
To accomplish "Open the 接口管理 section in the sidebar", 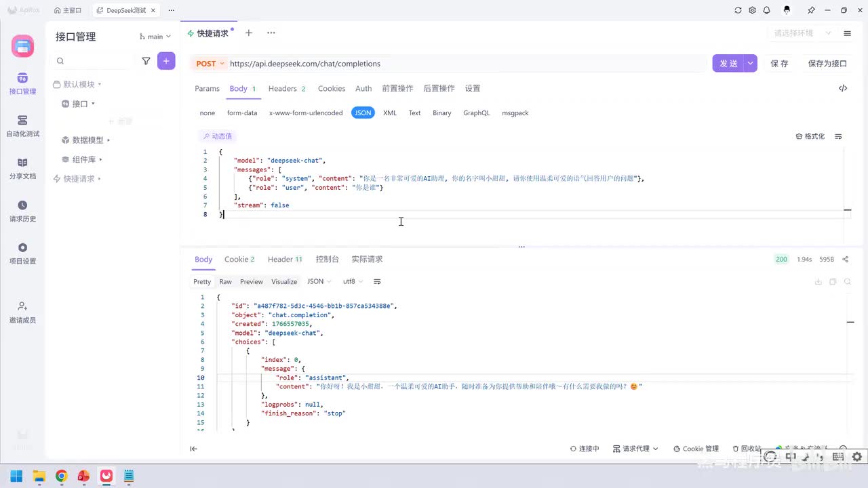I will (x=22, y=83).
